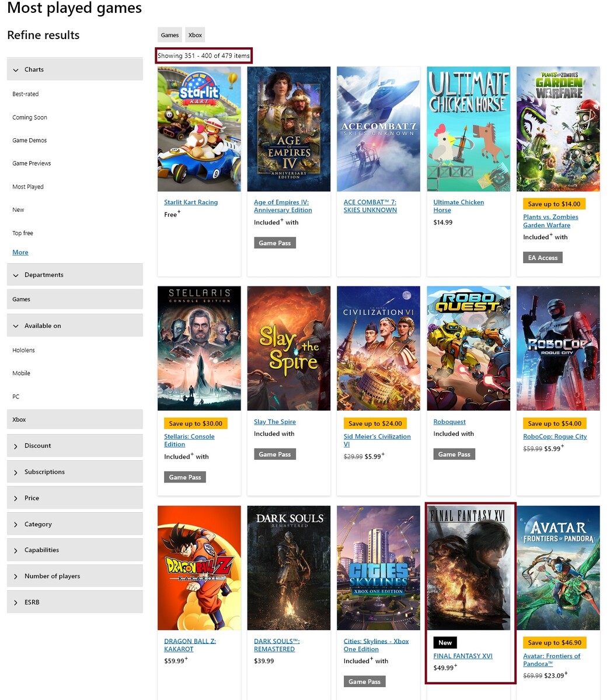This screenshot has height=700, width=610.
Task: Select the Most Played chart filter
Action: point(28,187)
